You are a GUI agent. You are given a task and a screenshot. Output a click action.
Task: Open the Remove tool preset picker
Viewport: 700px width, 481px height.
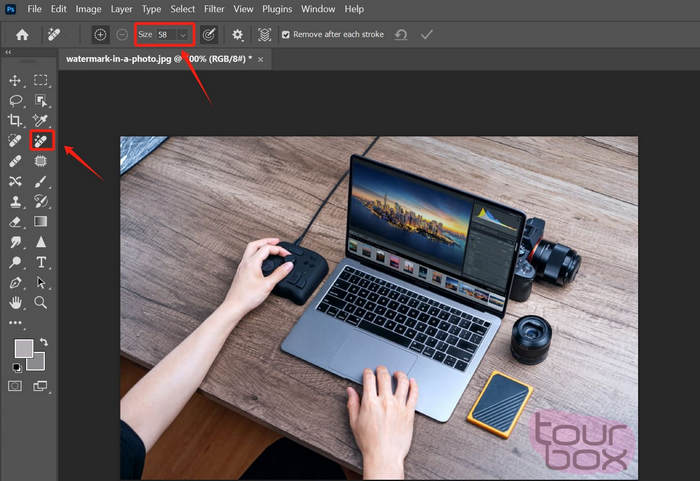coord(54,34)
